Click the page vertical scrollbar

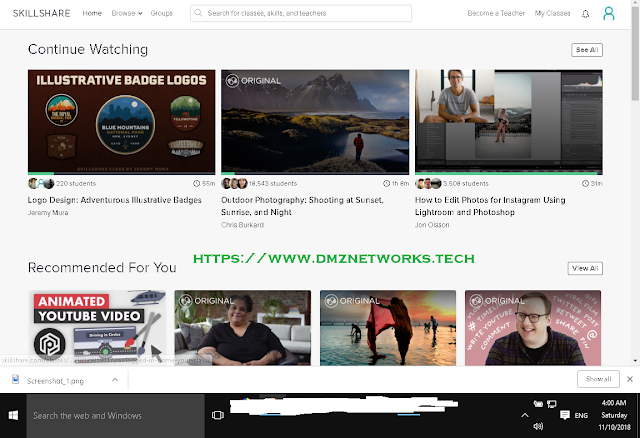[x=635, y=53]
